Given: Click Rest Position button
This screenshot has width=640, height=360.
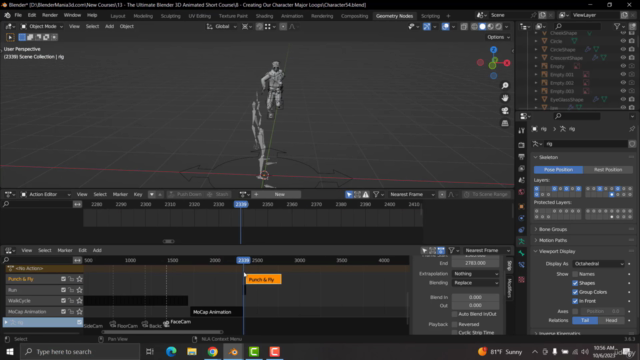Looking at the screenshot, I should point(608,169).
